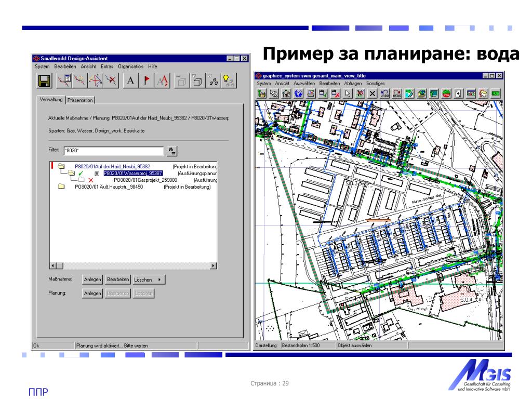Select P8020/01Wasserproj_95387 tree entry
The image size is (532, 399).
(133, 174)
